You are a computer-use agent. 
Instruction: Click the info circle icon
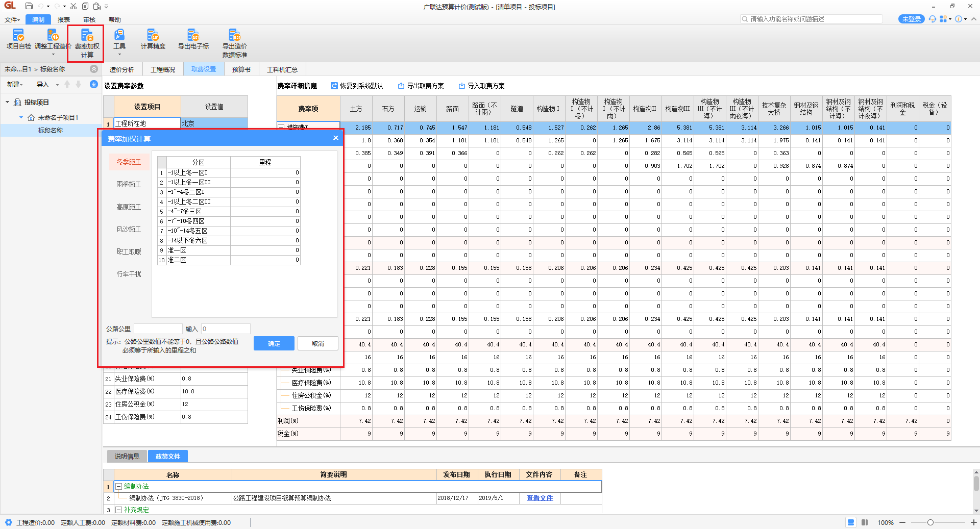click(x=959, y=19)
